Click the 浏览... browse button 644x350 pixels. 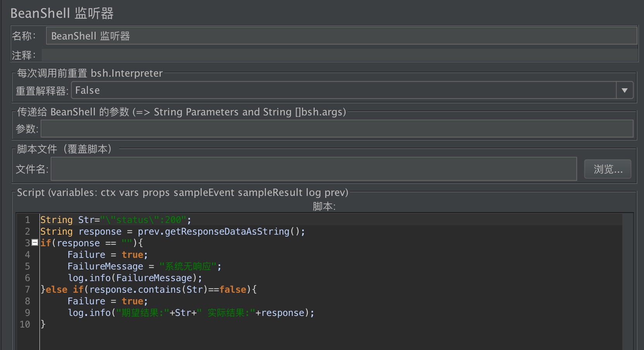pos(608,169)
